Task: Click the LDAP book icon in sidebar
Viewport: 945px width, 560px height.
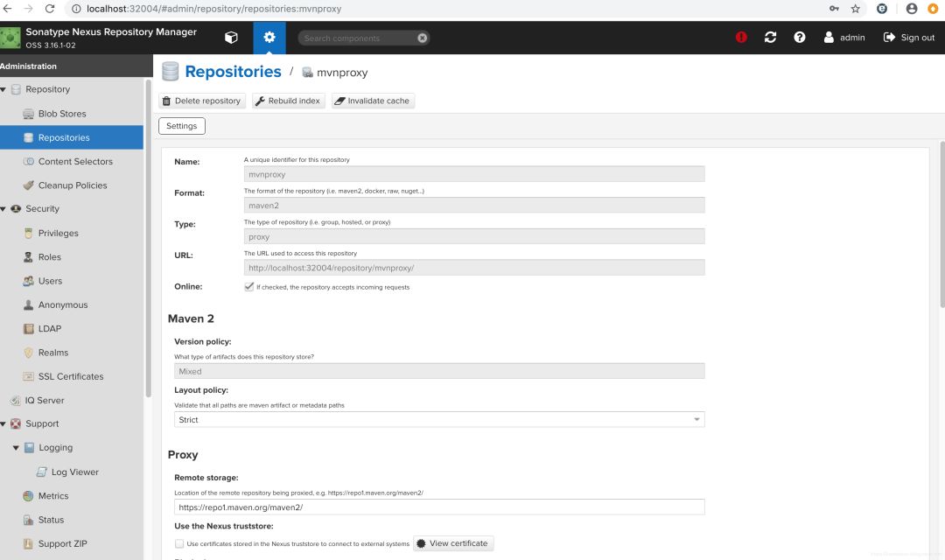Action: tap(28, 328)
